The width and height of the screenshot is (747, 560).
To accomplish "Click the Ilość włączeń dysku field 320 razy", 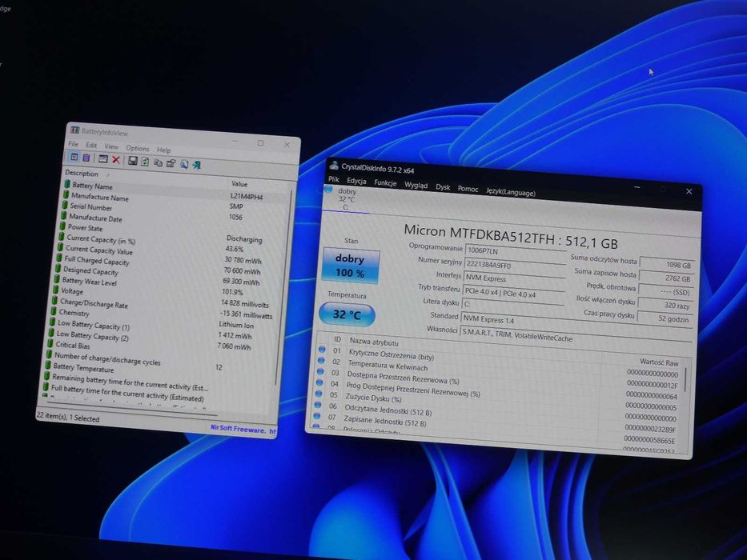I will tap(665, 306).
